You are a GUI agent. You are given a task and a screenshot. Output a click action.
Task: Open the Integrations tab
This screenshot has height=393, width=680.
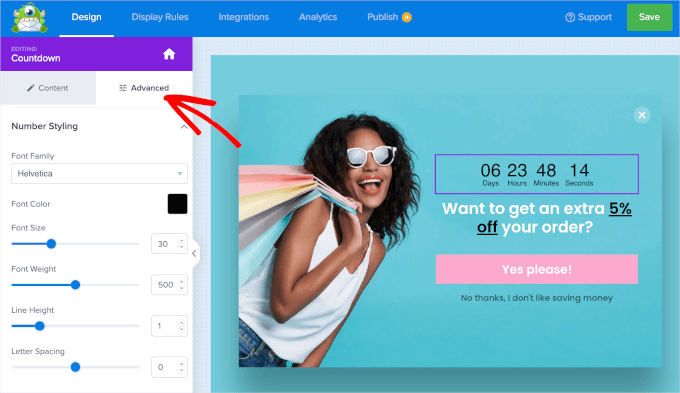point(243,17)
